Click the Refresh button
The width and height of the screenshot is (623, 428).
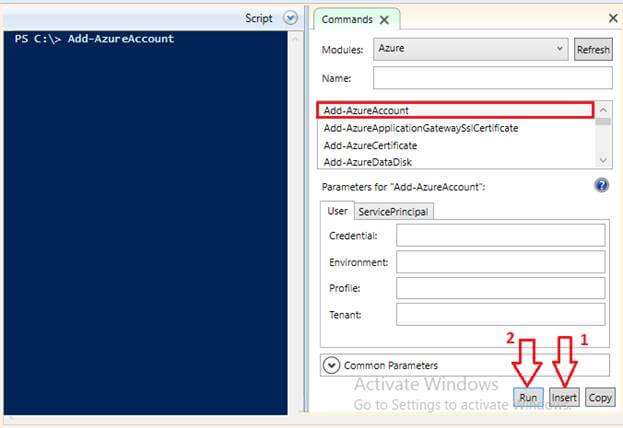pos(593,50)
